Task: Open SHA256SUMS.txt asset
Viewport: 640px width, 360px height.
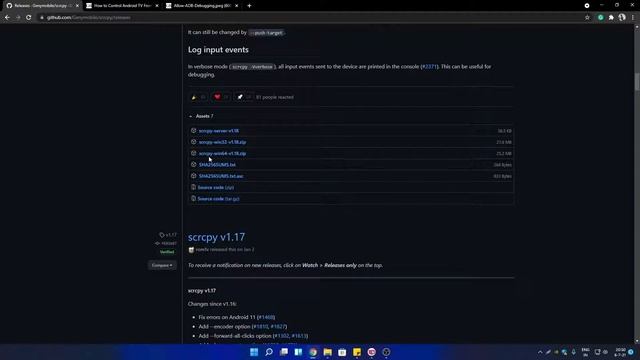Action: [x=217, y=165]
